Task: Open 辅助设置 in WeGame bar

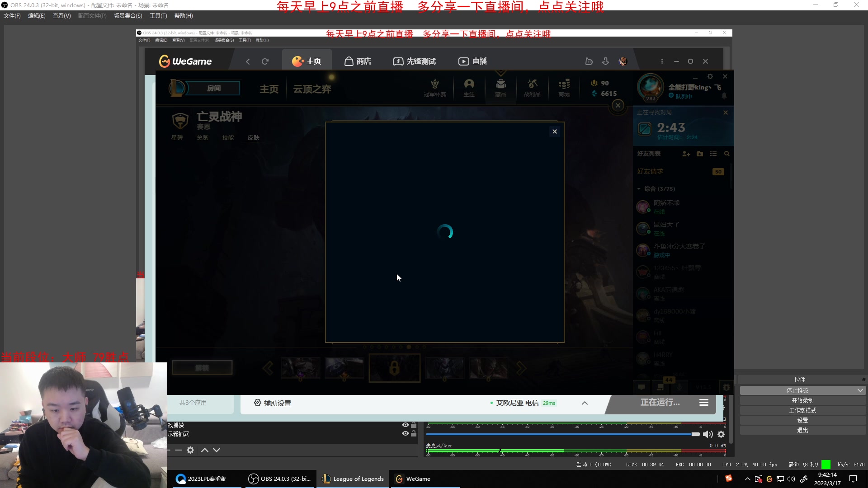Action: tap(273, 403)
